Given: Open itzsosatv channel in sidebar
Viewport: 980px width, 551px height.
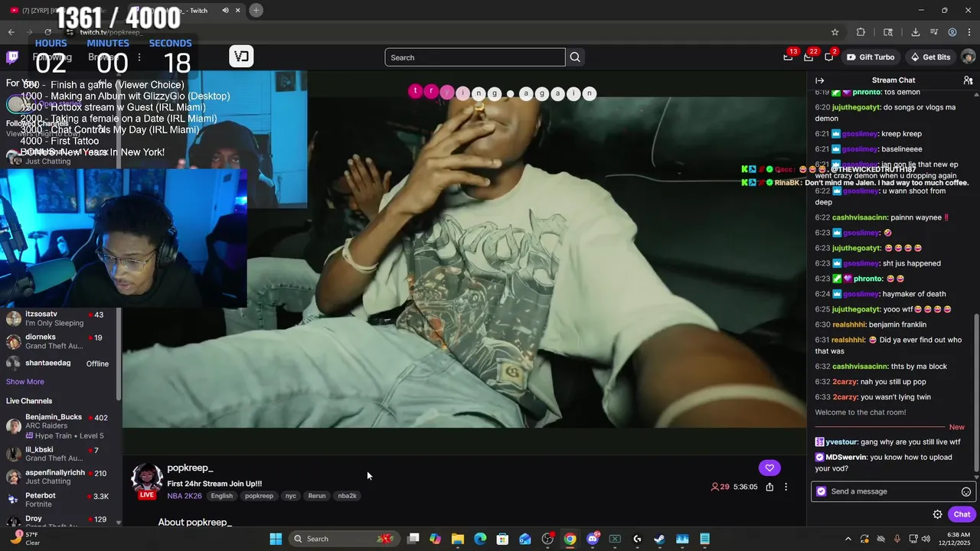Looking at the screenshot, I should point(60,318).
